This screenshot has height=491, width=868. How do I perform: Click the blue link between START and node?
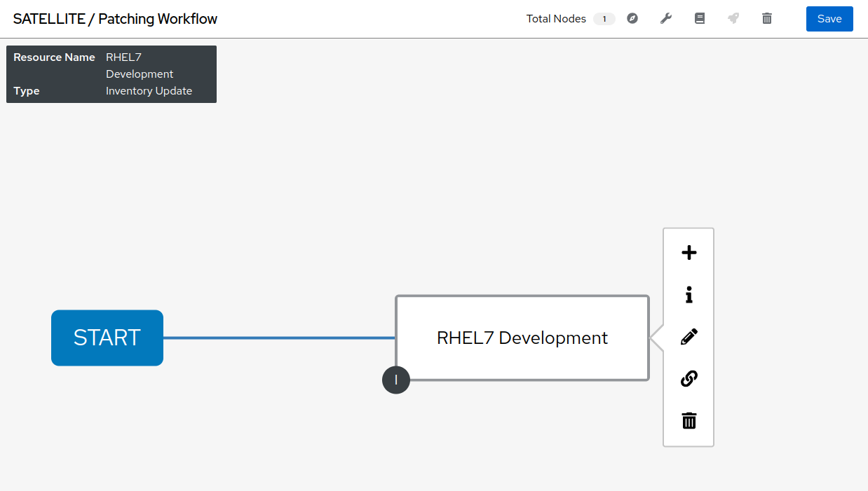[x=279, y=338]
